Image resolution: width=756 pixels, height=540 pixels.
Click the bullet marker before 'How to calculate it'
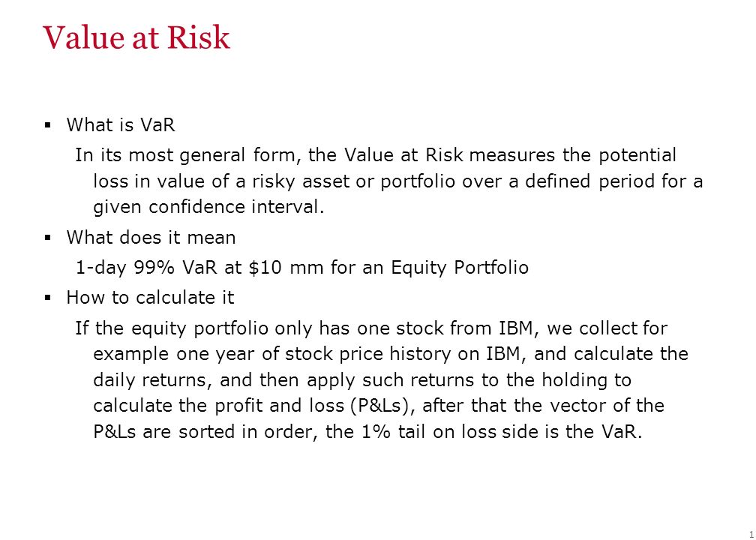point(47,298)
